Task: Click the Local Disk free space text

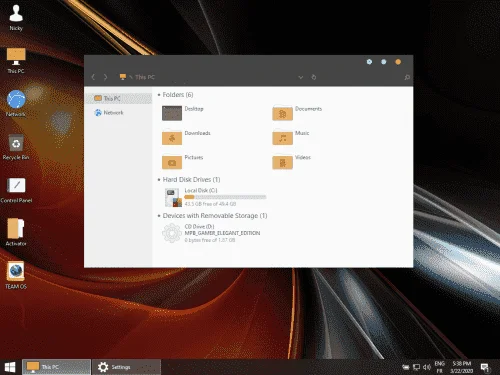Action: 210,204
